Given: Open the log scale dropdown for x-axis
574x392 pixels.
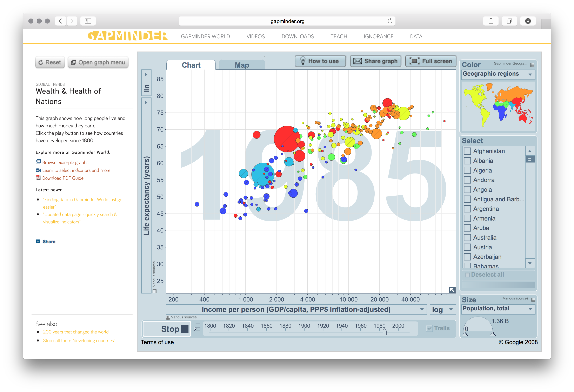Looking at the screenshot, I should coord(451,309).
